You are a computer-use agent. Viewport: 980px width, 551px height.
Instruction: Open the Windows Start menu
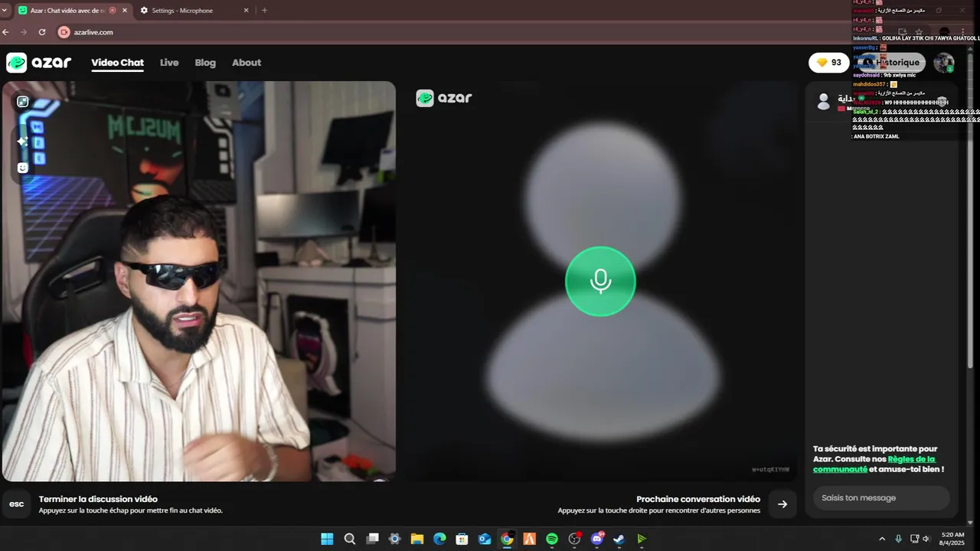[x=327, y=539]
